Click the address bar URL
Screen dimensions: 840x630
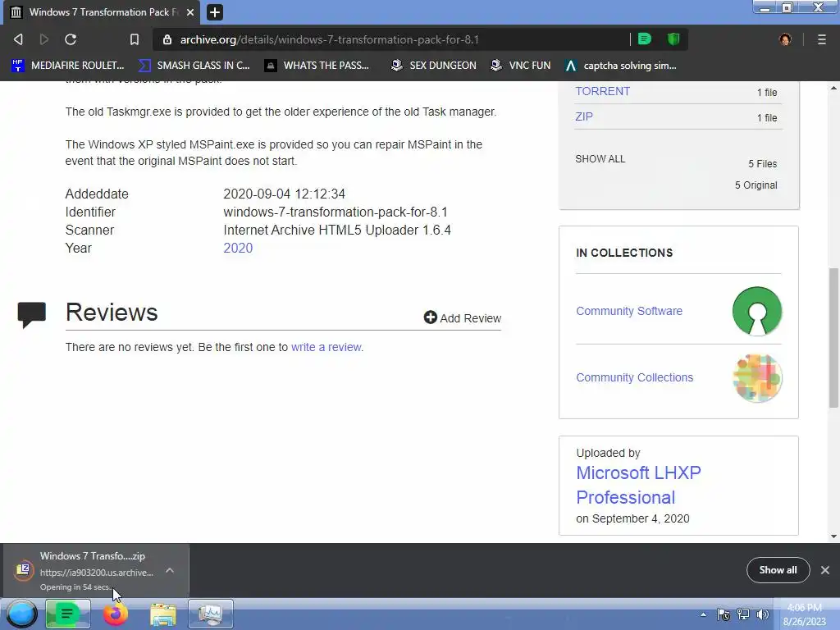click(x=329, y=39)
